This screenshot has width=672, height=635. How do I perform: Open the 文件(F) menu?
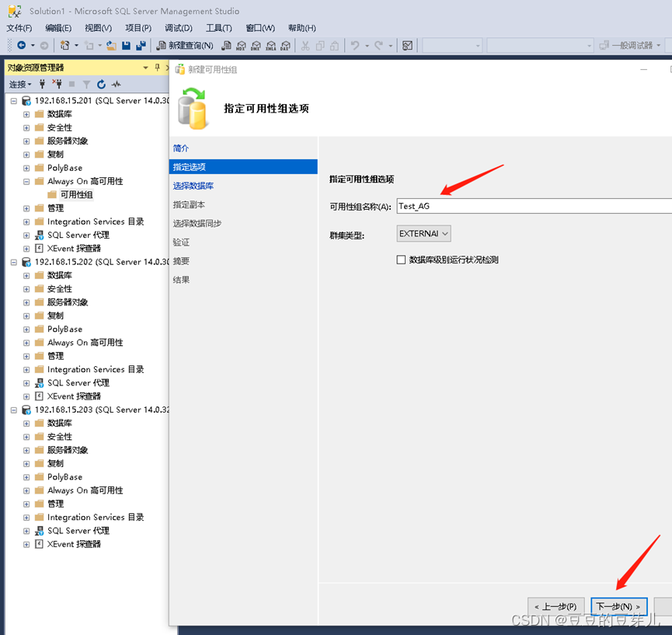(x=19, y=28)
